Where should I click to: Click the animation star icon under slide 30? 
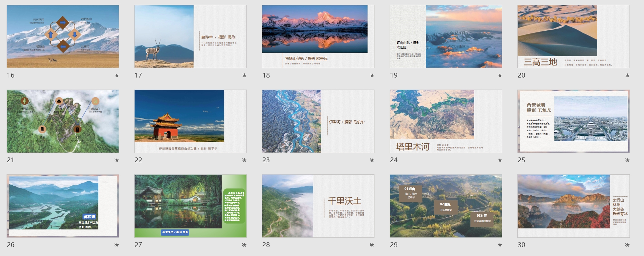[x=627, y=245]
